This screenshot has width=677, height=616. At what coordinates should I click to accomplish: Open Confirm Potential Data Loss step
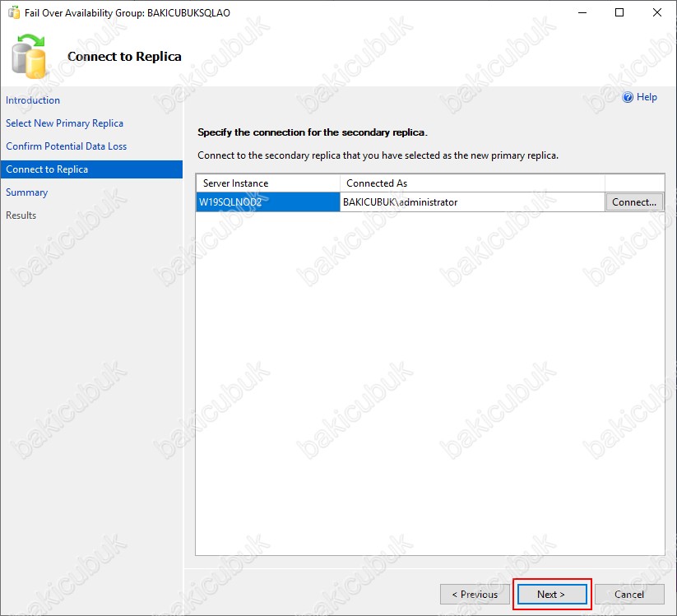click(x=66, y=146)
